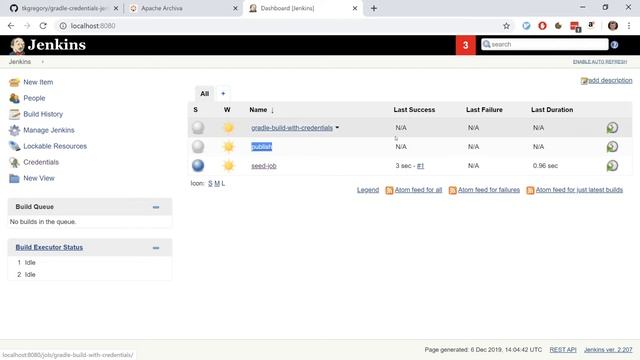
Task: Click the browser reload button
Action: (43, 26)
